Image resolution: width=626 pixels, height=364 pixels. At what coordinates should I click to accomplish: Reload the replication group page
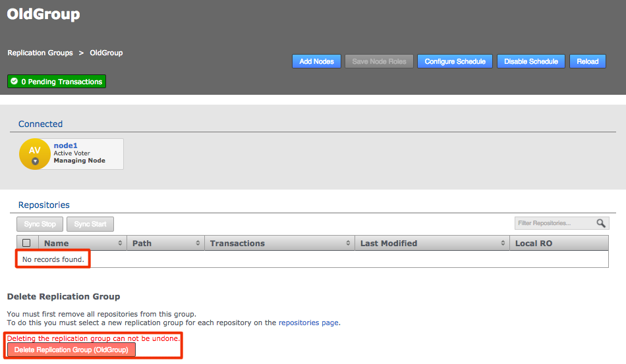tap(587, 61)
